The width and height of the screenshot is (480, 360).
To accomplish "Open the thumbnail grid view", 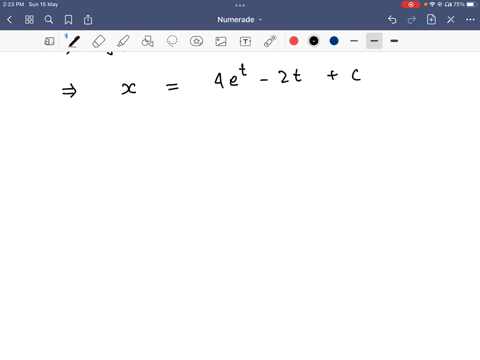I will click(x=29, y=20).
